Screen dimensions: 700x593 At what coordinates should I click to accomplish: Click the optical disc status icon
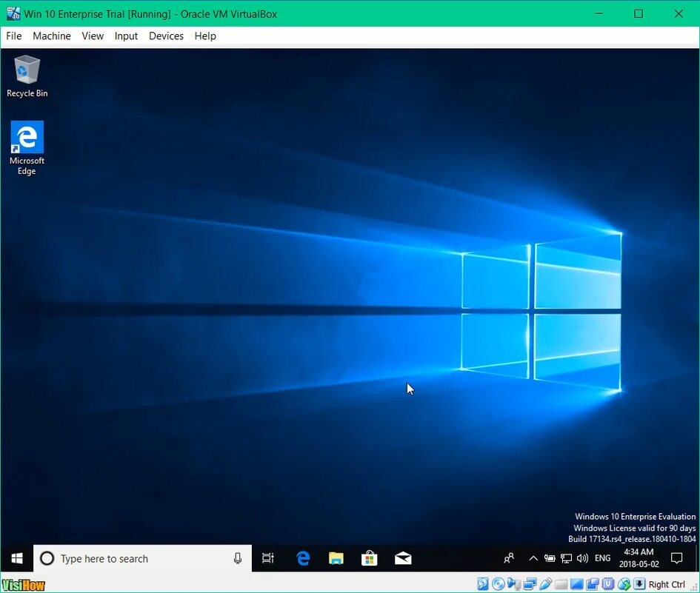(499, 584)
